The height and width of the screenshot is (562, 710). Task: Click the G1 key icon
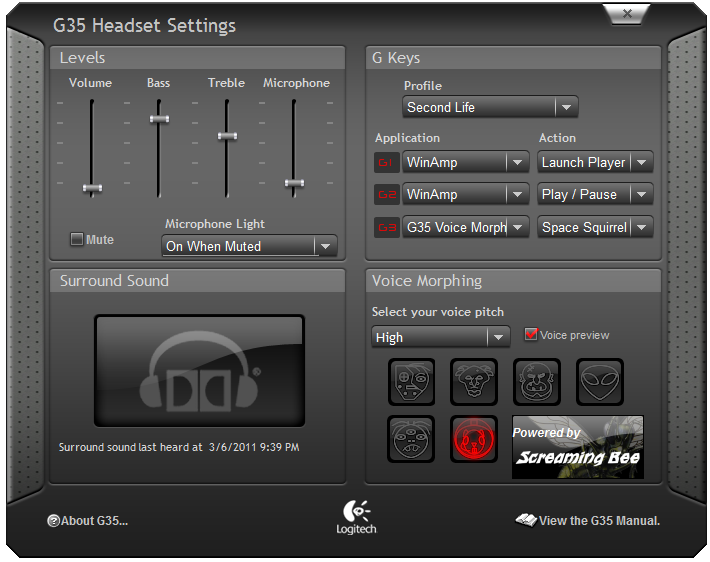tap(386, 163)
